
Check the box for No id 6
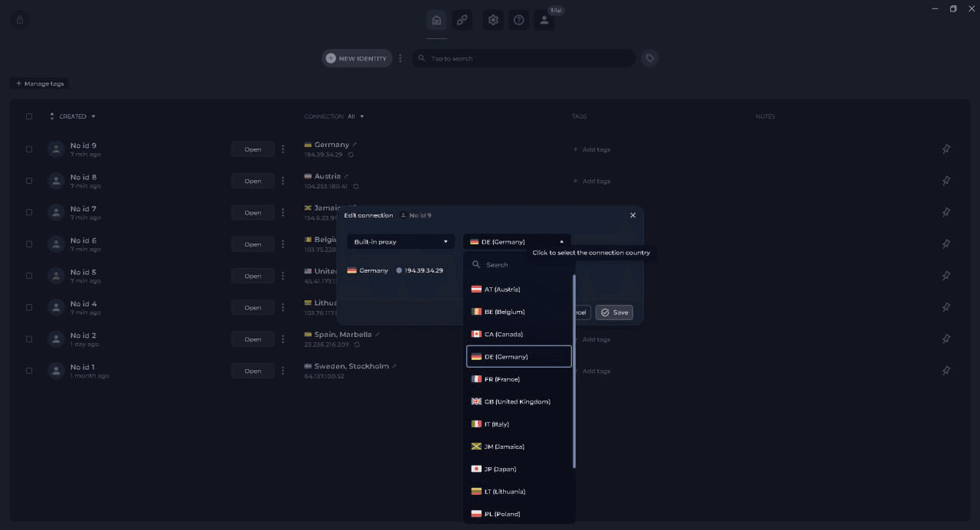click(29, 244)
